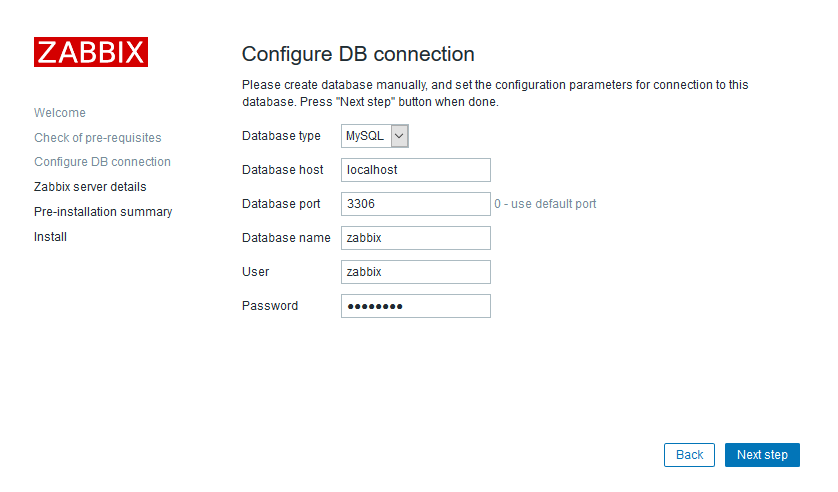Click the Database type dropdown arrow

pos(399,136)
